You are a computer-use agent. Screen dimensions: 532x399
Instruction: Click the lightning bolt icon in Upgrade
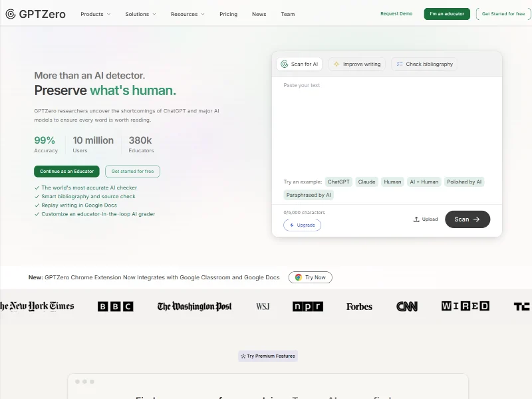coord(291,225)
